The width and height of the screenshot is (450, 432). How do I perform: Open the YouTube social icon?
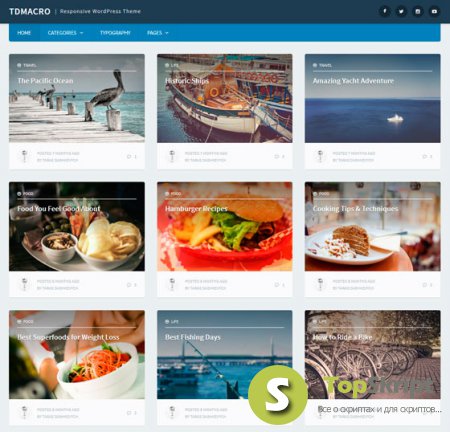click(434, 11)
